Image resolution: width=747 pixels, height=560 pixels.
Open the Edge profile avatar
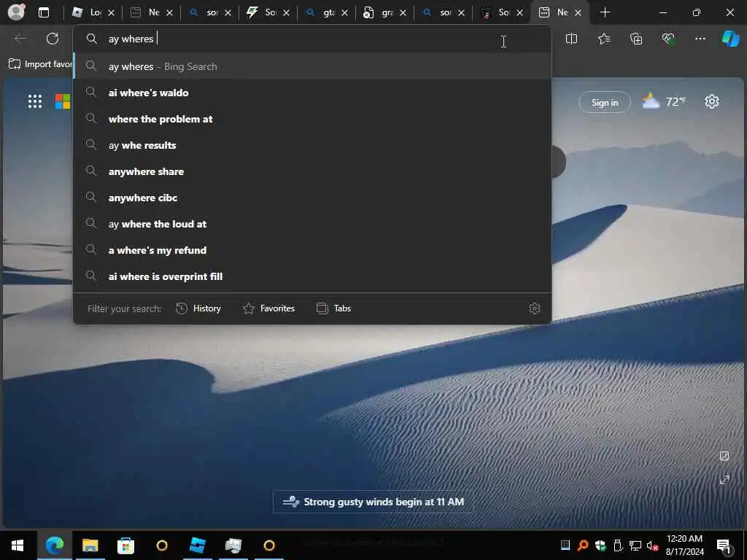[16, 12]
